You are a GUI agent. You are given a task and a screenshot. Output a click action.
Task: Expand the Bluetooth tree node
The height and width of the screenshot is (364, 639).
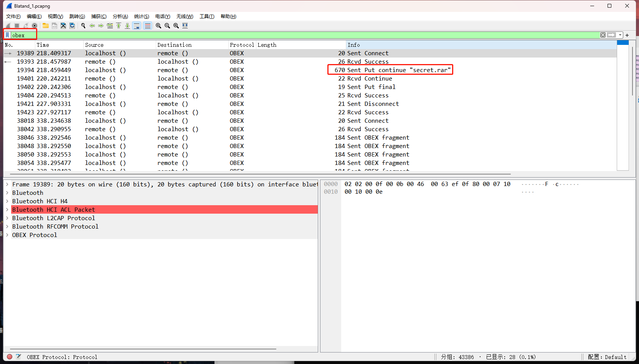(x=7, y=193)
